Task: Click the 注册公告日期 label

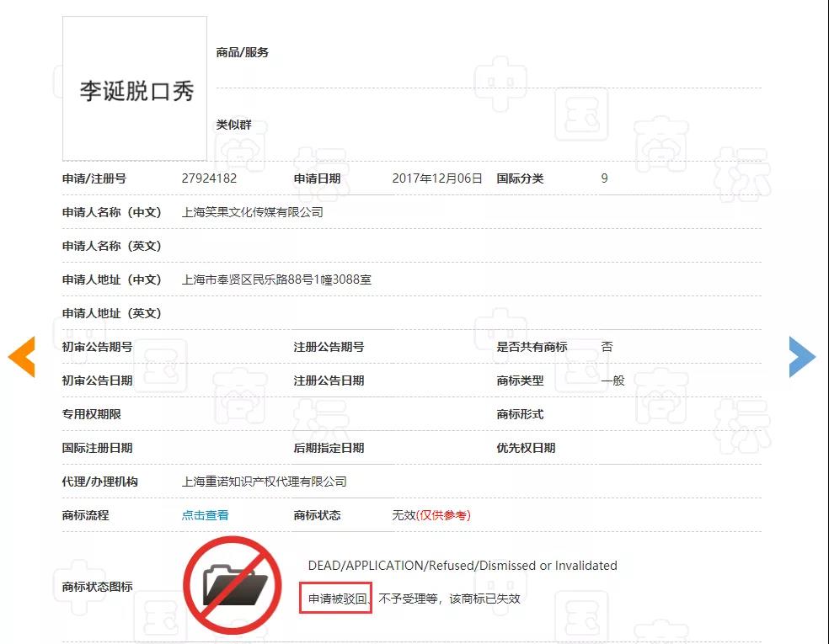Action: point(329,381)
